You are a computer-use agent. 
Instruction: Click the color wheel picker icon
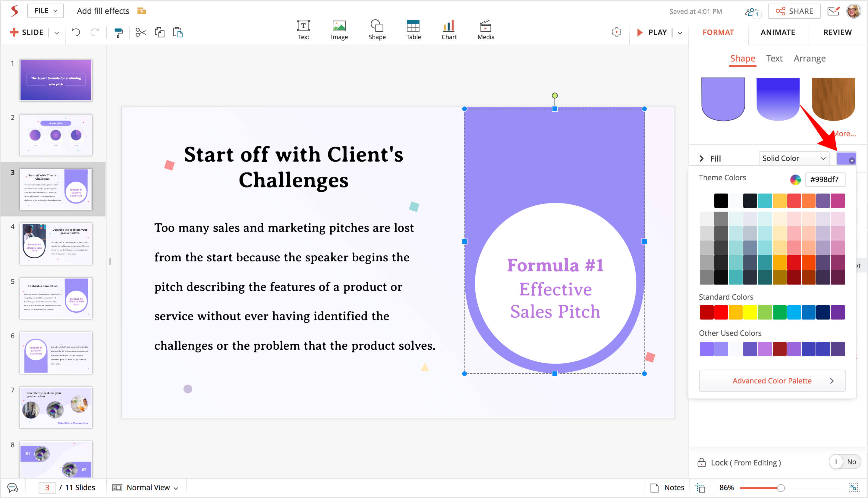795,180
